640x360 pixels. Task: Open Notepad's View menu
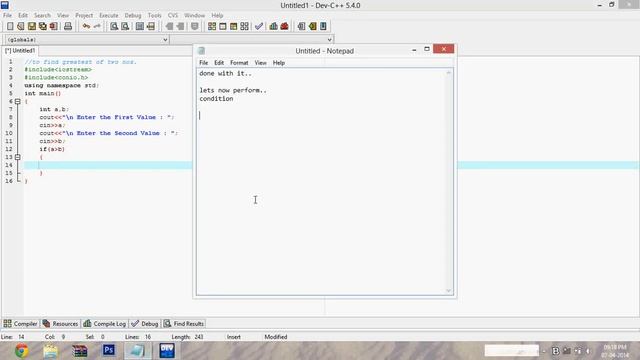click(x=260, y=63)
